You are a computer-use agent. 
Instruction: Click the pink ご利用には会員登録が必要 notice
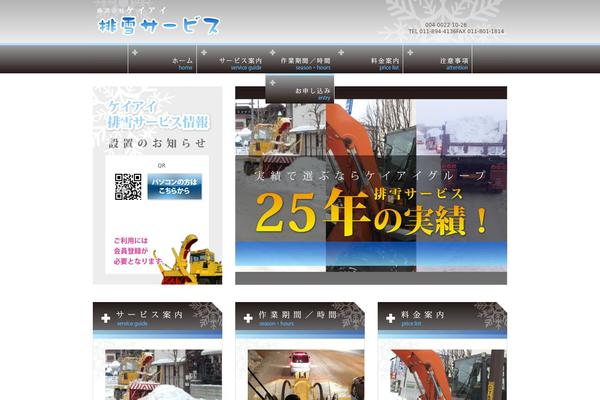tap(138, 251)
